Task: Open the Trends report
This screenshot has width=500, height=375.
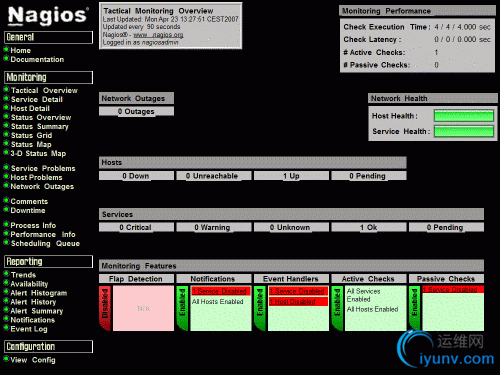Action: pyautogui.click(x=23, y=275)
